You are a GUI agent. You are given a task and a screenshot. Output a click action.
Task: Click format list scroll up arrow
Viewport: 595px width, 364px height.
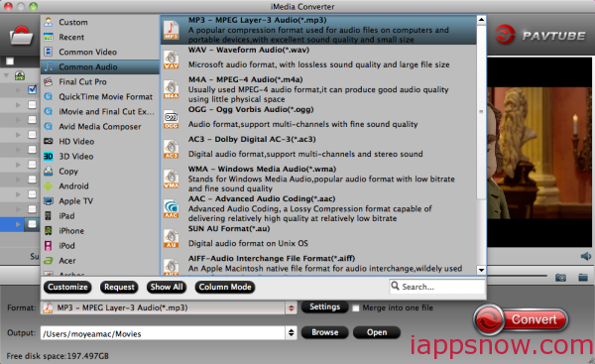click(x=481, y=20)
